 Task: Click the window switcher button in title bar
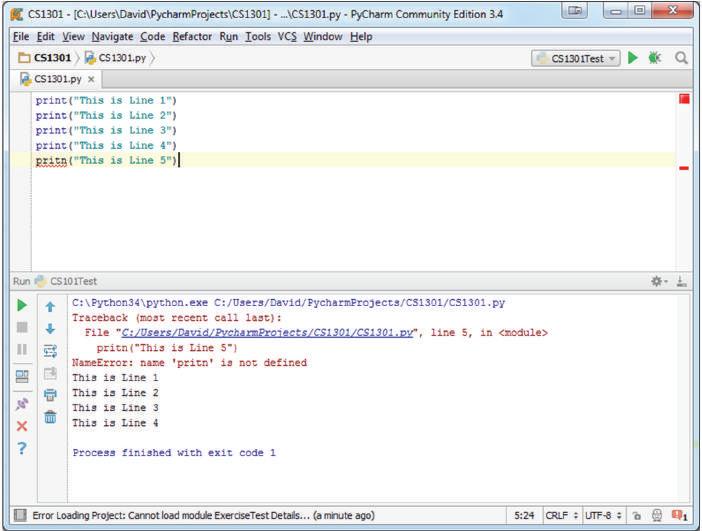(x=575, y=10)
